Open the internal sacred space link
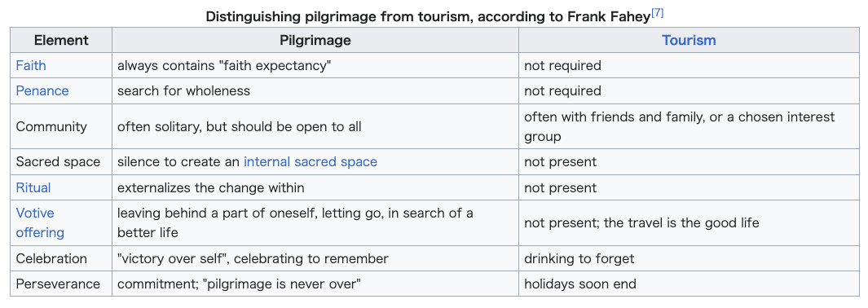 (x=311, y=162)
